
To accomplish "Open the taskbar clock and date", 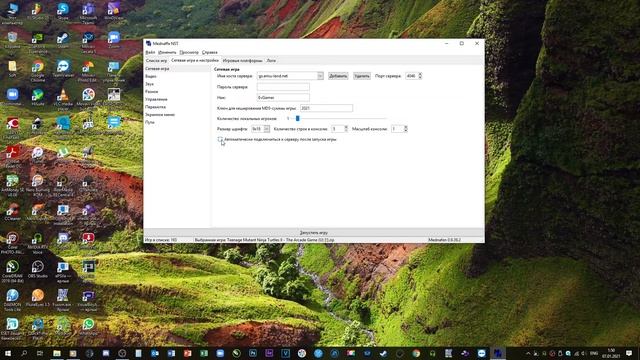I will point(611,353).
